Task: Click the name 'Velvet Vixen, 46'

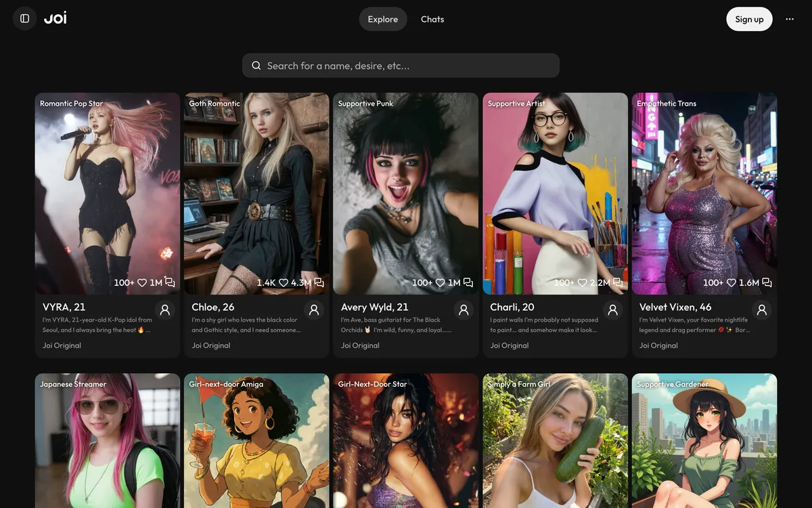Action: [675, 307]
